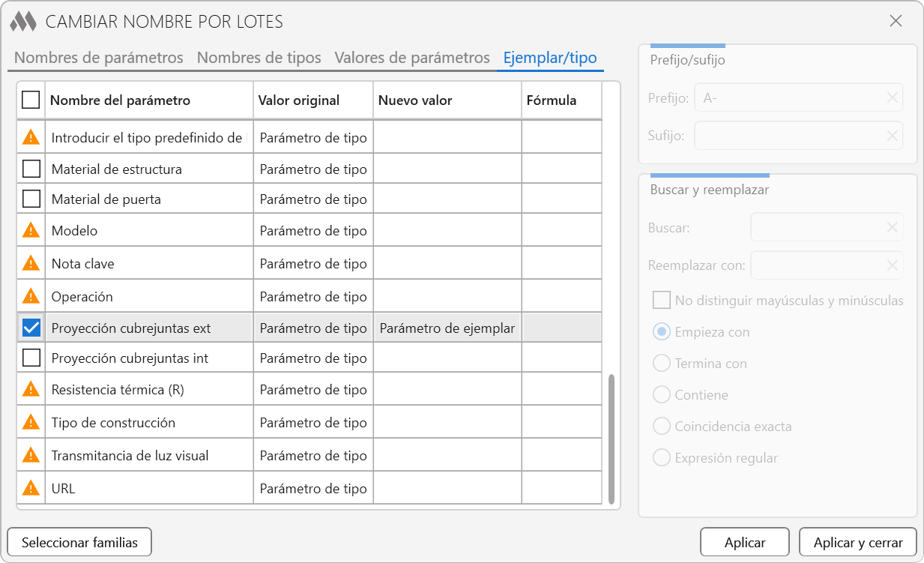Viewport: 924px width, 563px height.
Task: Click the warning icon beside Modelo
Action: coord(31,230)
